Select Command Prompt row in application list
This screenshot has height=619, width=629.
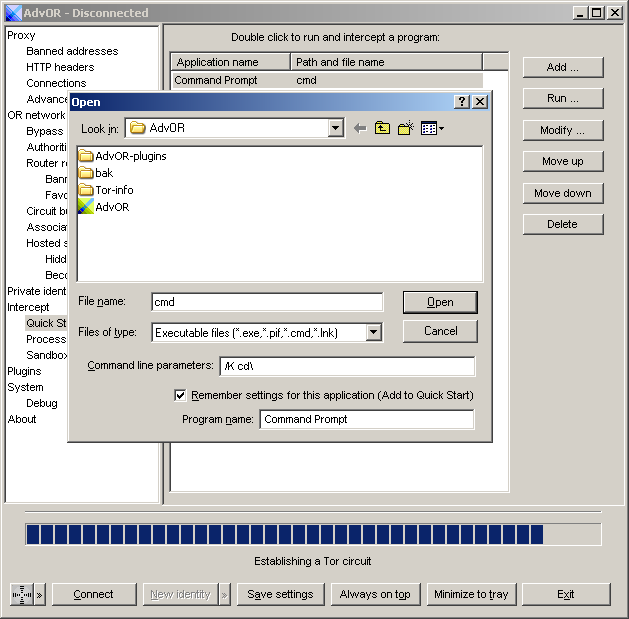[x=327, y=80]
